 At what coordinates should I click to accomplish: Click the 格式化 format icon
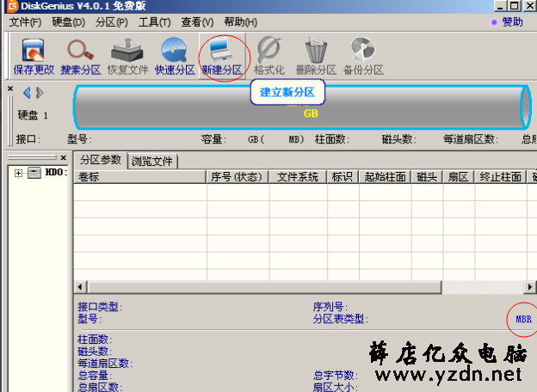(x=269, y=57)
